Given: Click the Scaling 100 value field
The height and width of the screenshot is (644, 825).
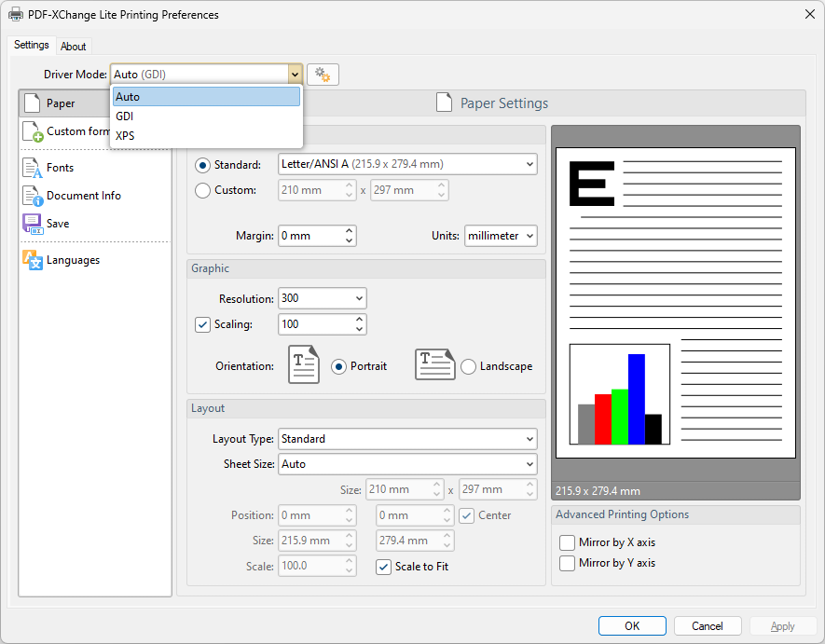Looking at the screenshot, I should tap(316, 324).
